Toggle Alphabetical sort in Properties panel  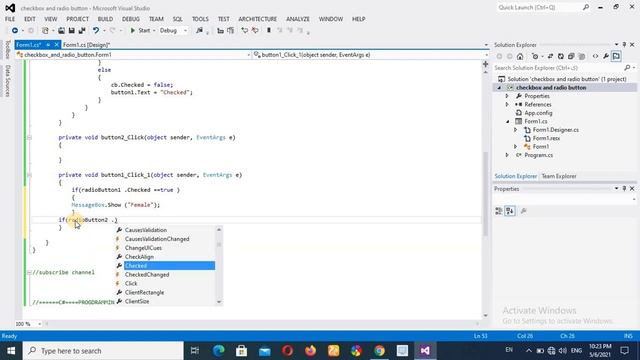tap(510, 211)
